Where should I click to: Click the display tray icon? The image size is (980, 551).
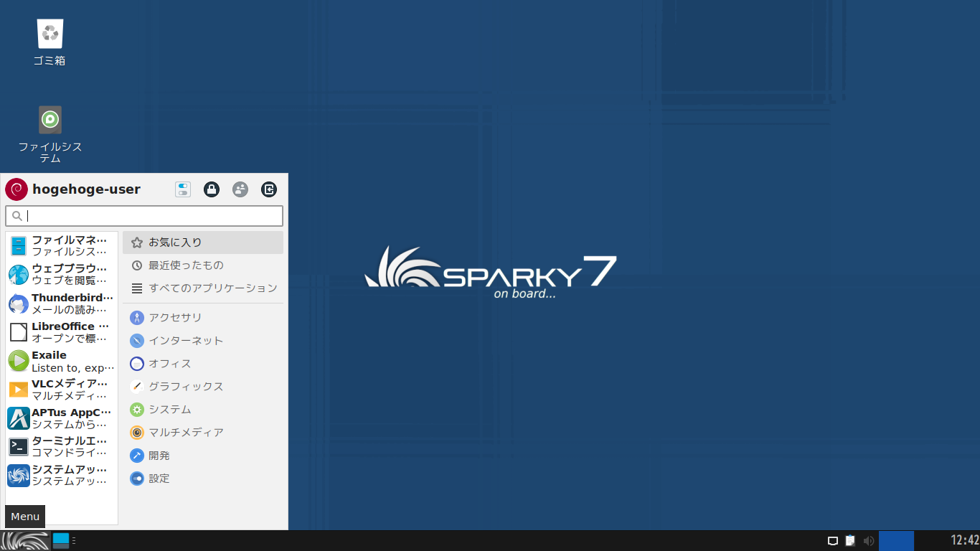click(833, 541)
